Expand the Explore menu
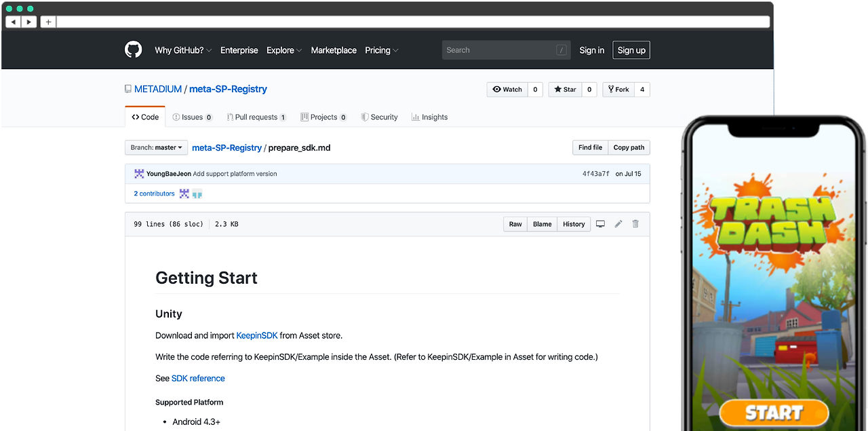The height and width of the screenshot is (431, 868). point(284,50)
